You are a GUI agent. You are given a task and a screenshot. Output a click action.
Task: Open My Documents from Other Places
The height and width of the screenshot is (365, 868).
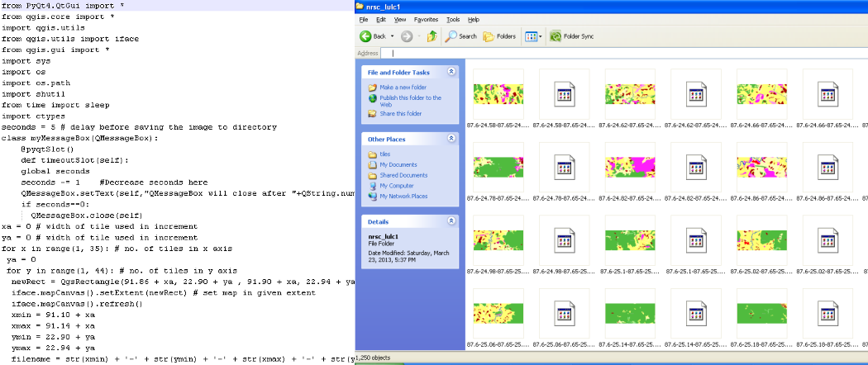(400, 165)
